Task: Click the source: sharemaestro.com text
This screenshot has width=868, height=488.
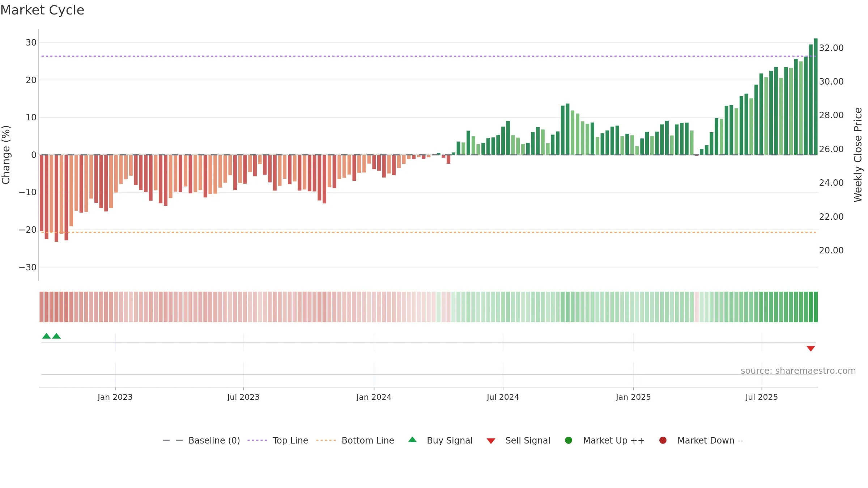Action: click(798, 371)
